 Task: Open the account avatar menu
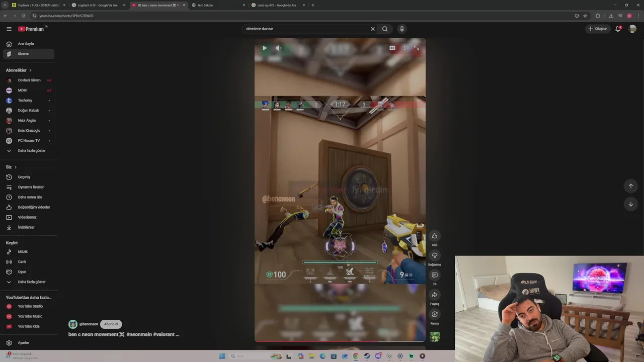(632, 29)
